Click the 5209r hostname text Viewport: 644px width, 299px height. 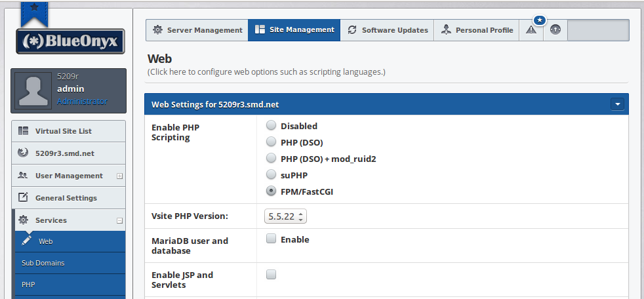click(68, 77)
